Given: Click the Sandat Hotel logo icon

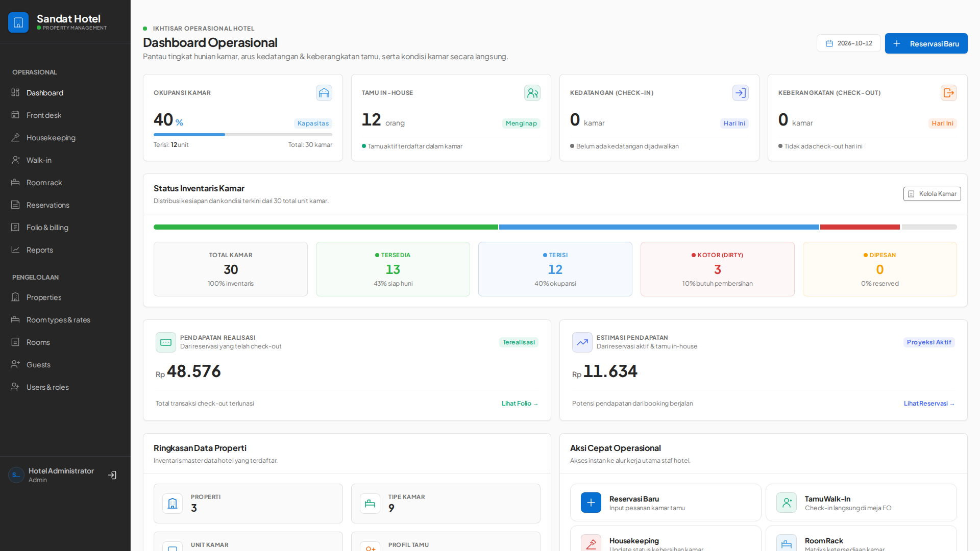Looking at the screenshot, I should click(x=18, y=22).
